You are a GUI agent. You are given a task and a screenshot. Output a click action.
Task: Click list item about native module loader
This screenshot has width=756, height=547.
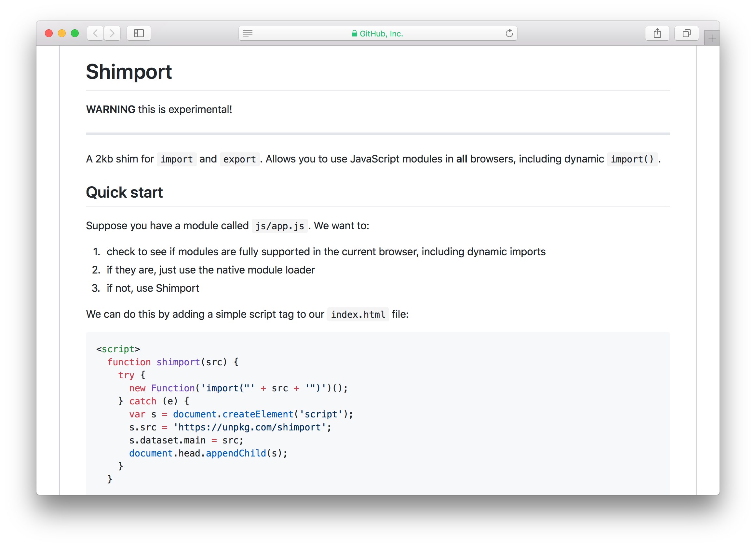click(x=211, y=270)
